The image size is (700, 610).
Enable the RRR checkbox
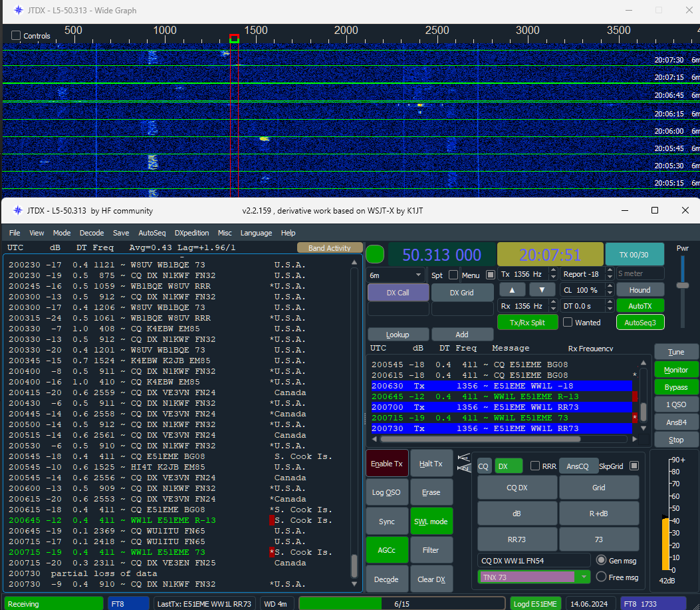[x=535, y=466]
